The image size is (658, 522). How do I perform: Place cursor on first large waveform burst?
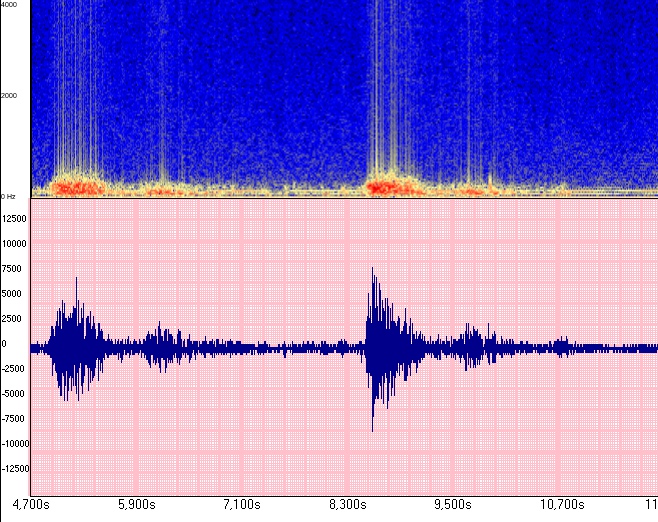click(x=74, y=345)
